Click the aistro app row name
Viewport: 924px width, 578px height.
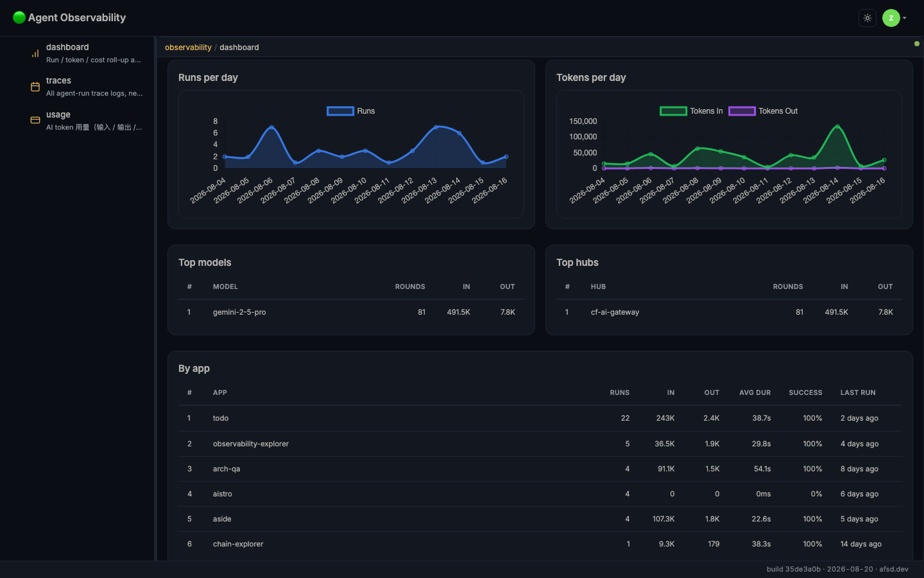point(223,494)
